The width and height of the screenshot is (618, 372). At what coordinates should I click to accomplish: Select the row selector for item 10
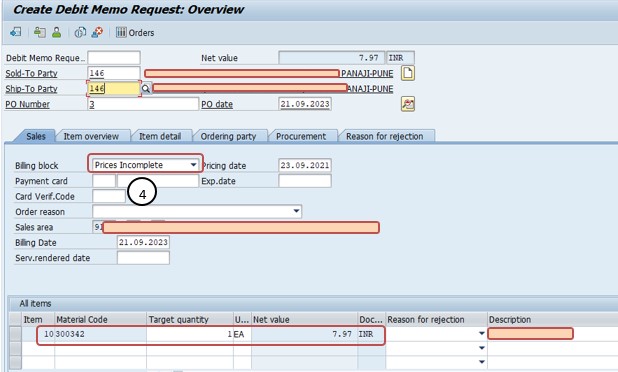click(x=15, y=334)
